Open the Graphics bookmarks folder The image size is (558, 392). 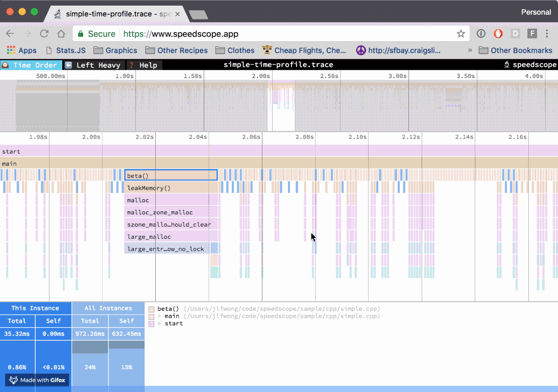click(x=115, y=51)
